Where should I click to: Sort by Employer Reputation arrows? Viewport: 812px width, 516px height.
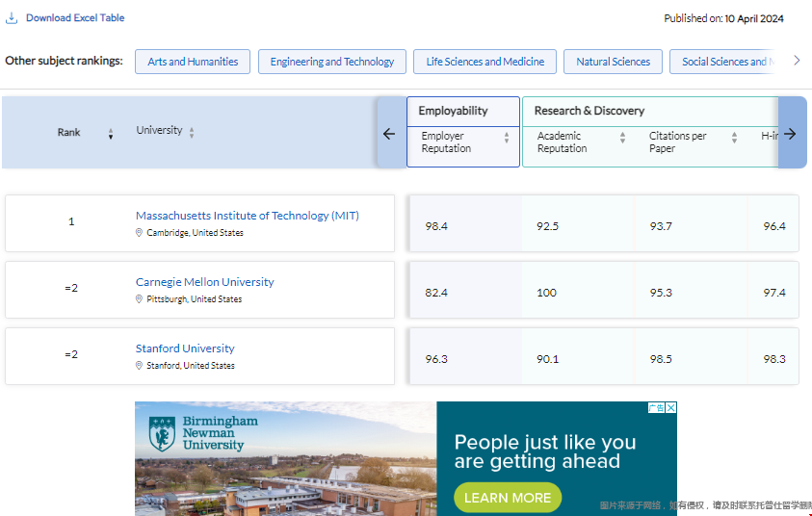tap(507, 137)
